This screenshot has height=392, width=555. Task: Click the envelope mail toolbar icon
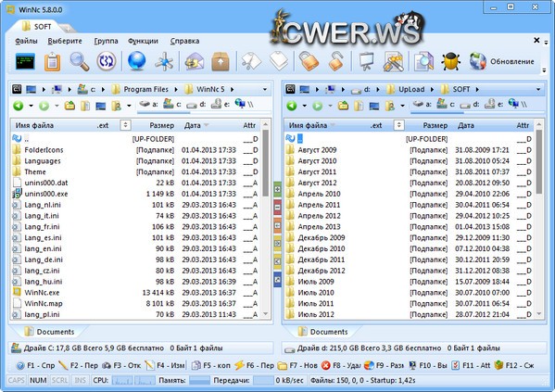194,61
